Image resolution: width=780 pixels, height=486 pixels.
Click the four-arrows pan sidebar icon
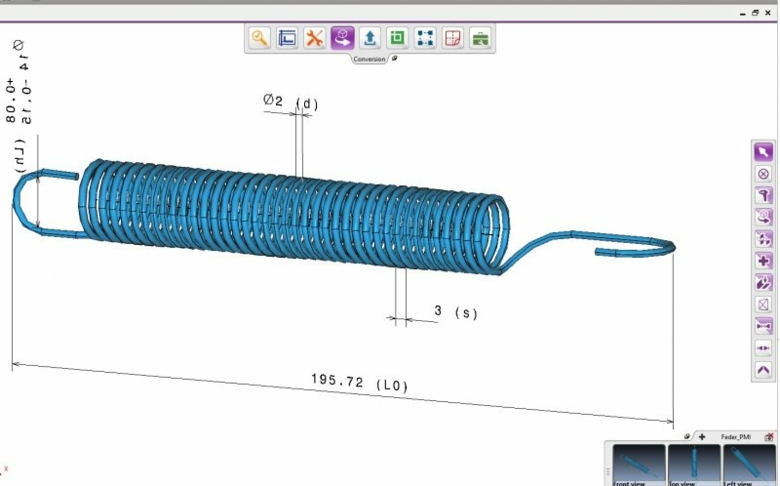pos(764,239)
